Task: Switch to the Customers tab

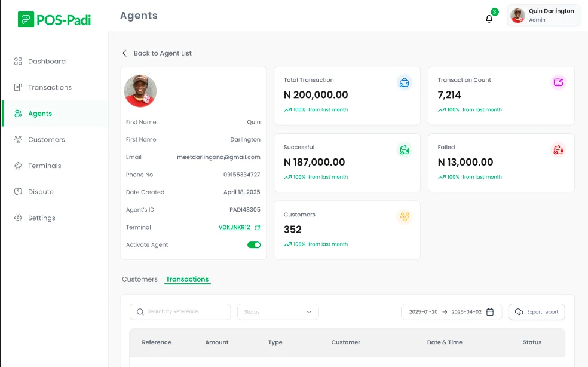Action: click(140, 279)
